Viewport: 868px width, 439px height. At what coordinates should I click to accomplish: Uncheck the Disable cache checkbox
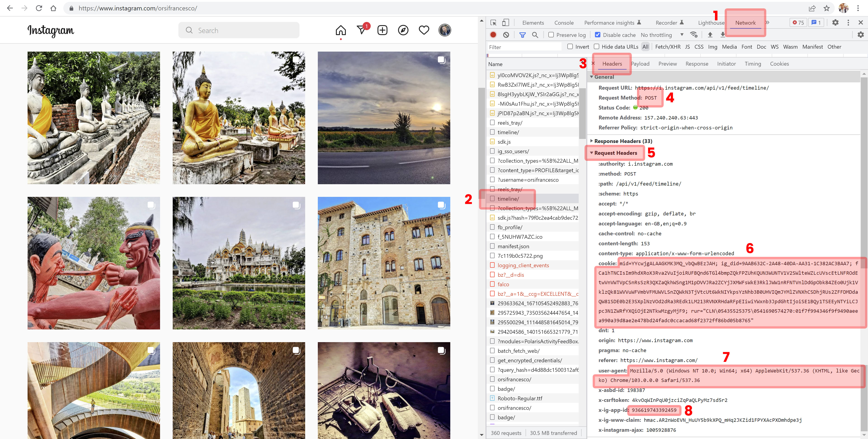[597, 35]
